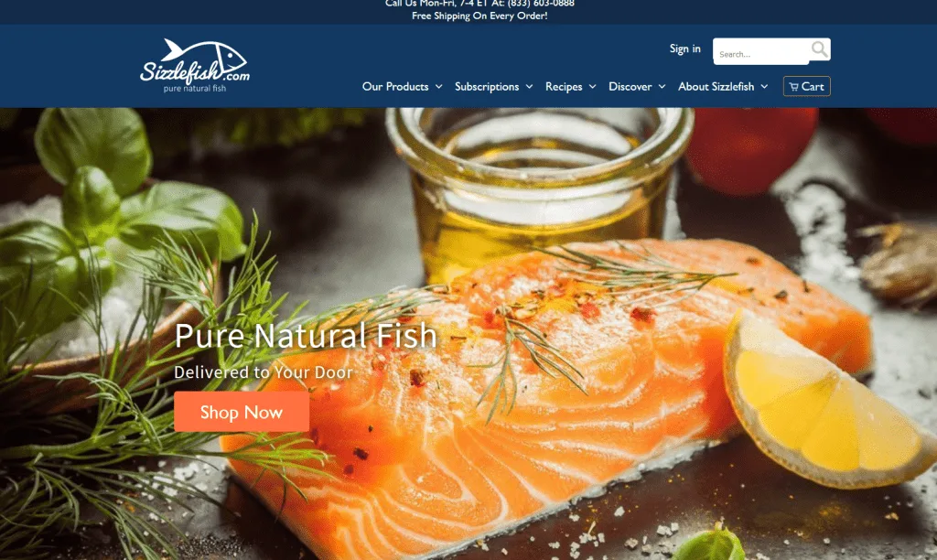Expand the Recipes dropdown chevron

[x=592, y=87]
